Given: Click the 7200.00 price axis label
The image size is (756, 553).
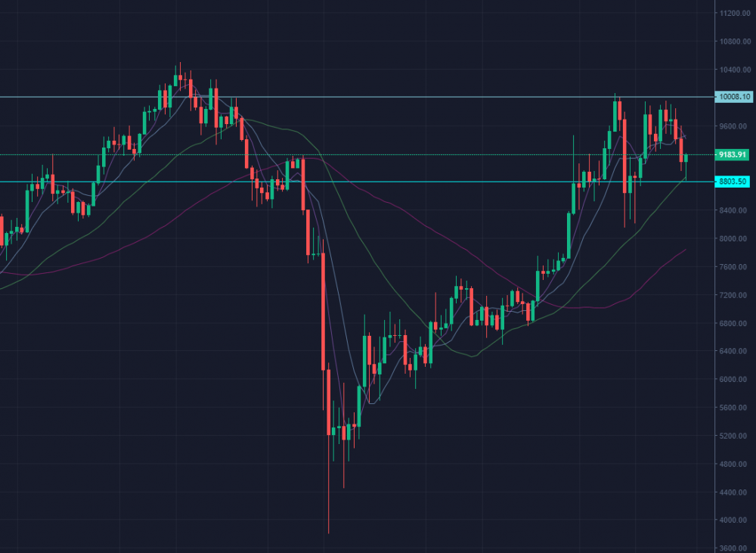Looking at the screenshot, I should [734, 295].
